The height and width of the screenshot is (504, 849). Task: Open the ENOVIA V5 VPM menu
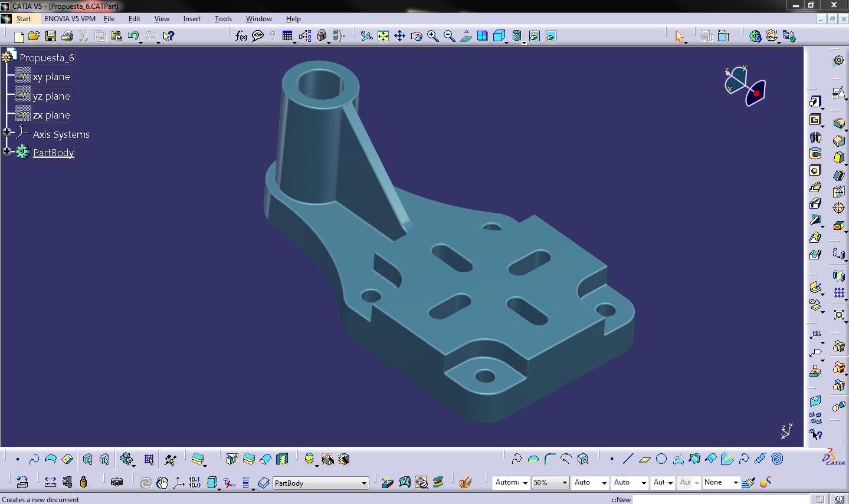pos(70,19)
